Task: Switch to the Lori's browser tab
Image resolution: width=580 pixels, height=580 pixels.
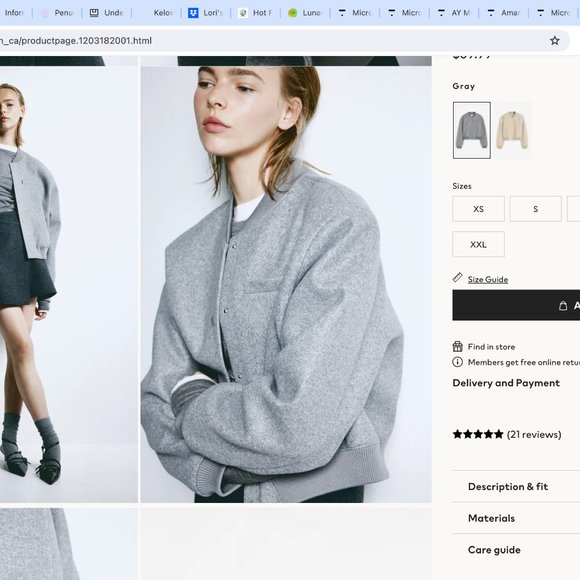Action: tap(206, 13)
